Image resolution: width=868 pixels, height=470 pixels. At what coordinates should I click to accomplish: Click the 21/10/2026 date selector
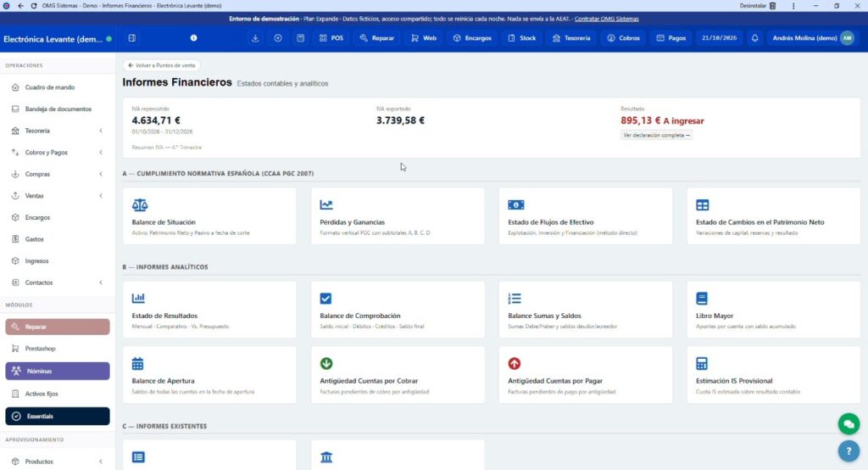pos(719,38)
